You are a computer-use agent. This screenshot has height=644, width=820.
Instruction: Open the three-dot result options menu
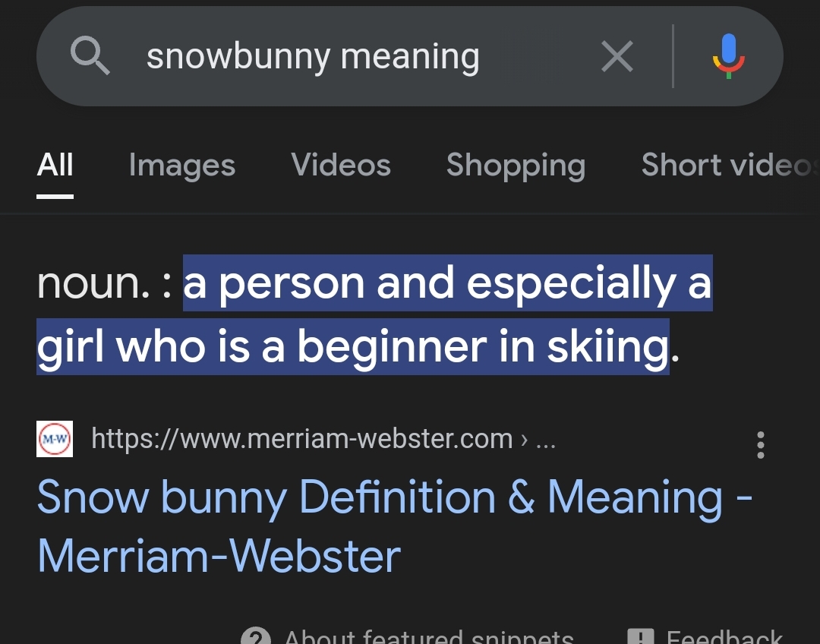point(760,445)
